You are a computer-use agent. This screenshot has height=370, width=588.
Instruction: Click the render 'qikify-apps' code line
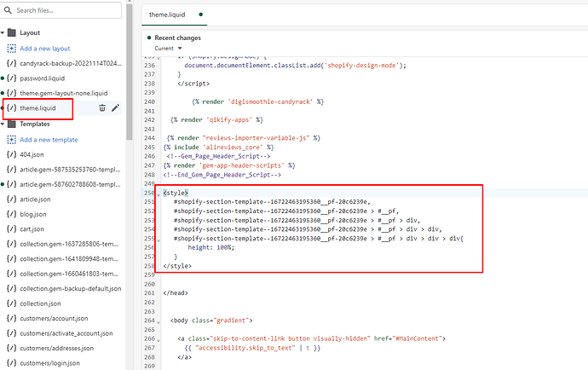(216, 120)
